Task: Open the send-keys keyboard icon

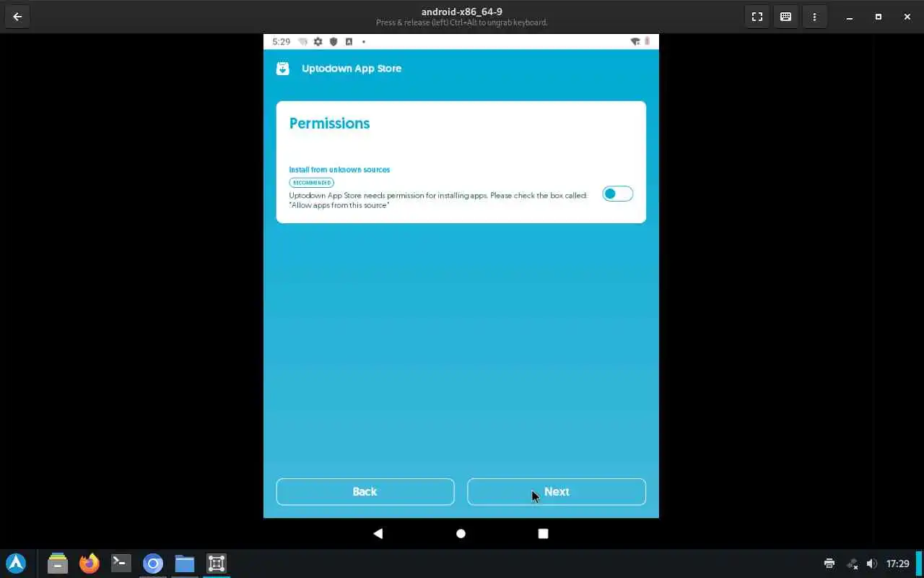Action: 786,17
